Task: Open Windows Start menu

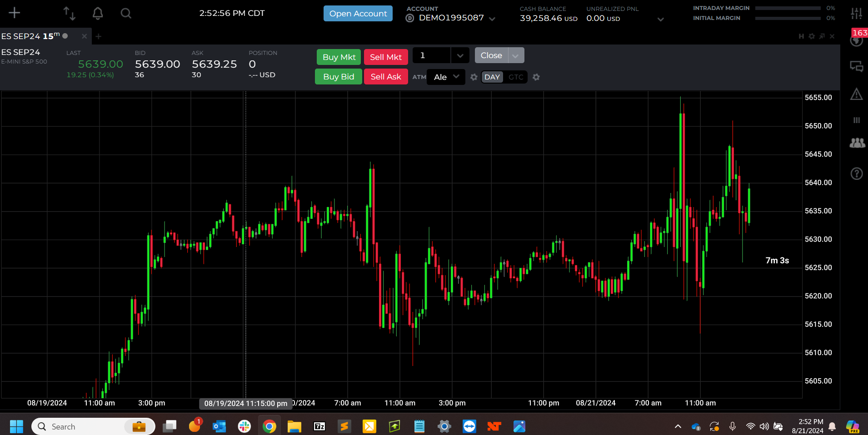Action: [x=16, y=426]
